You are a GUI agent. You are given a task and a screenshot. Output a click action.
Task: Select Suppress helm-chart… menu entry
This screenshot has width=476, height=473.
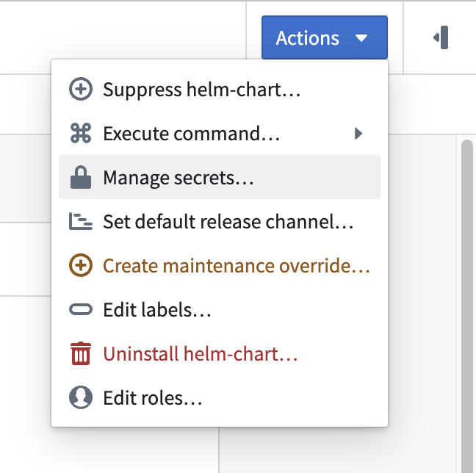pos(219,89)
